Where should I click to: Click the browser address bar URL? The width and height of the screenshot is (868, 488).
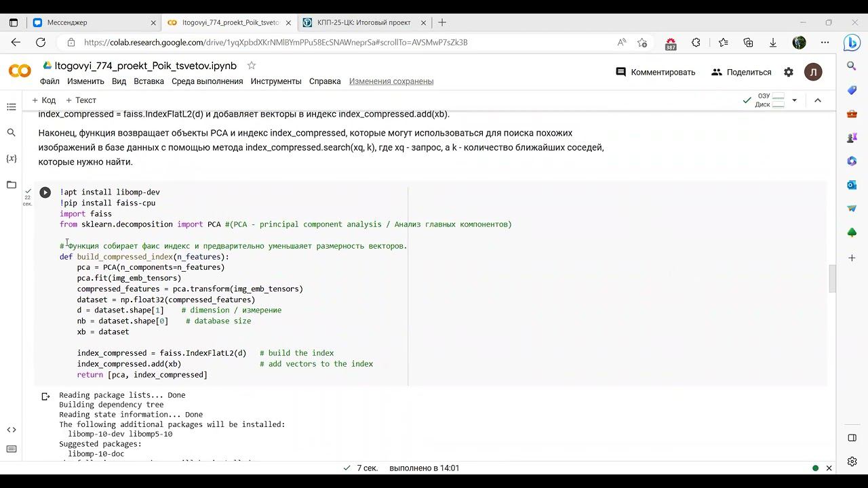(275, 42)
